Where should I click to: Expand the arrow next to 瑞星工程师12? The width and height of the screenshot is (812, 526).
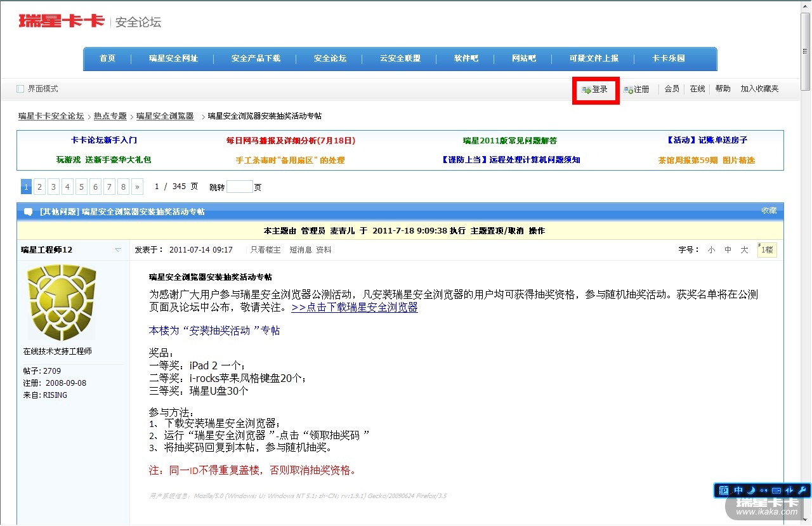[118, 250]
